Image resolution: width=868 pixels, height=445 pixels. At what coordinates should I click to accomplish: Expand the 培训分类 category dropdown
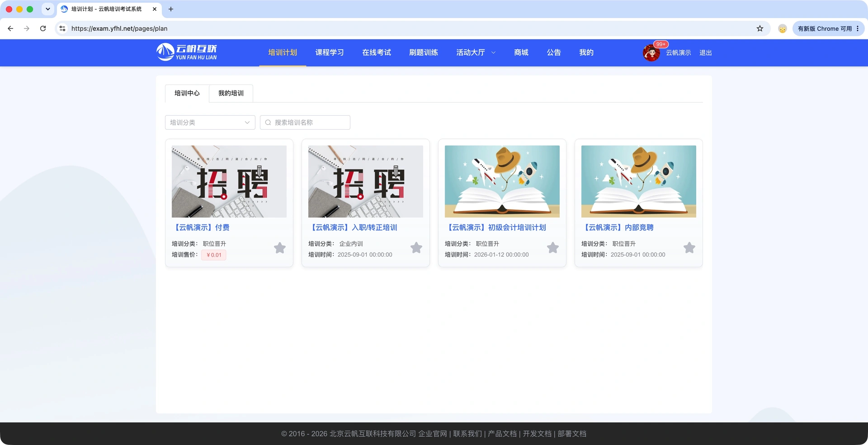pyautogui.click(x=210, y=122)
